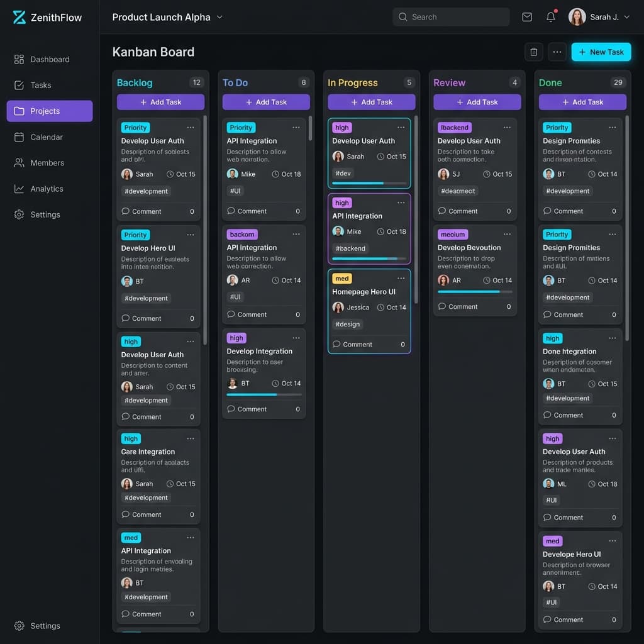Click the search magnifier icon
The image size is (644, 644).
[402, 17]
